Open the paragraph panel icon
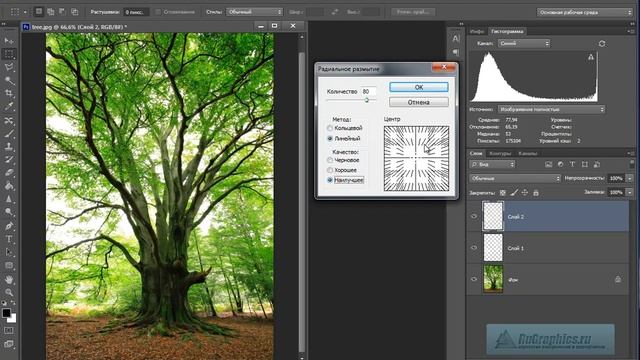The image size is (640, 360). (x=456, y=52)
